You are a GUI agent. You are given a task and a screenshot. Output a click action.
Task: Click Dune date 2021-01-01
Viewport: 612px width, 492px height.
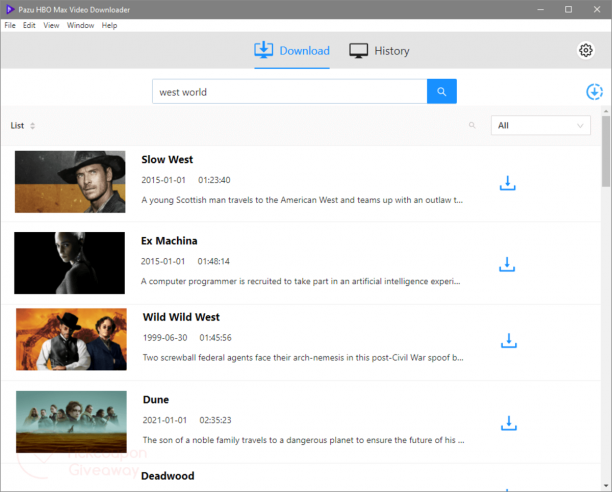point(165,420)
